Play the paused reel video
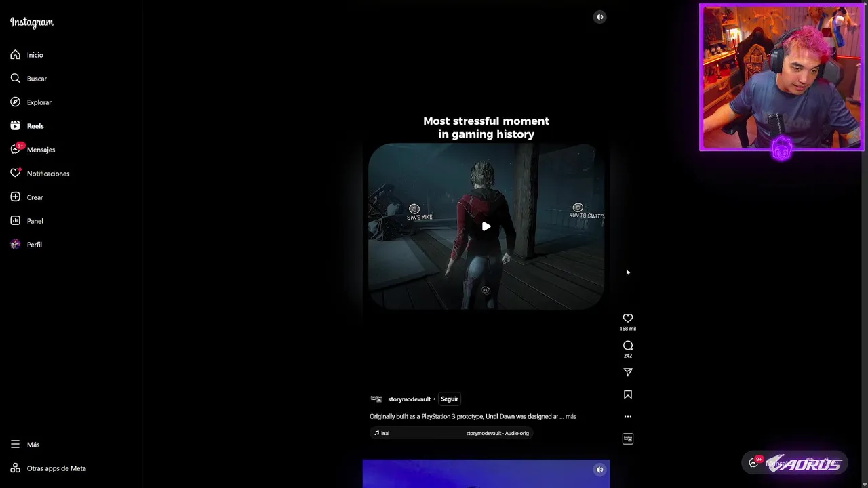 486,226
